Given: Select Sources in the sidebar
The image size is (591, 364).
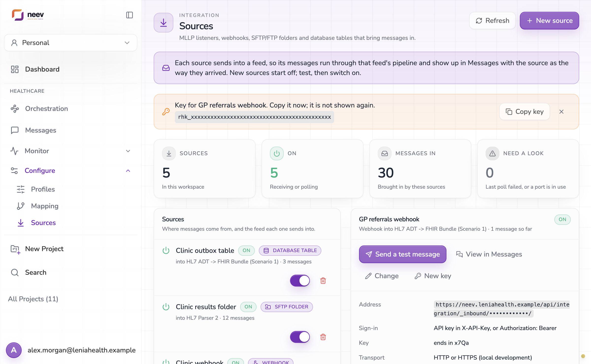Looking at the screenshot, I should click(x=43, y=223).
